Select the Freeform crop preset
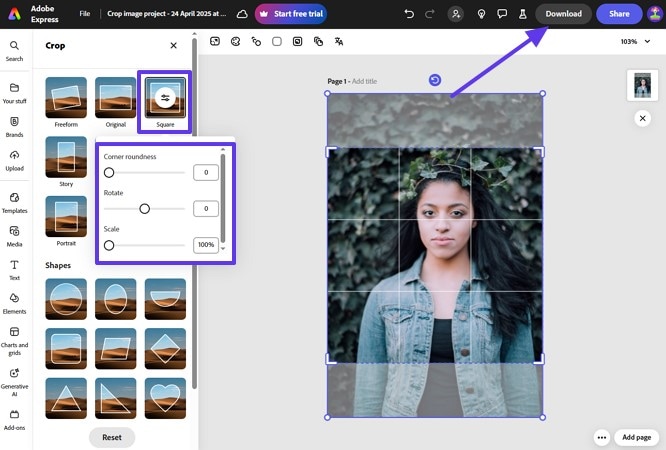 point(66,98)
